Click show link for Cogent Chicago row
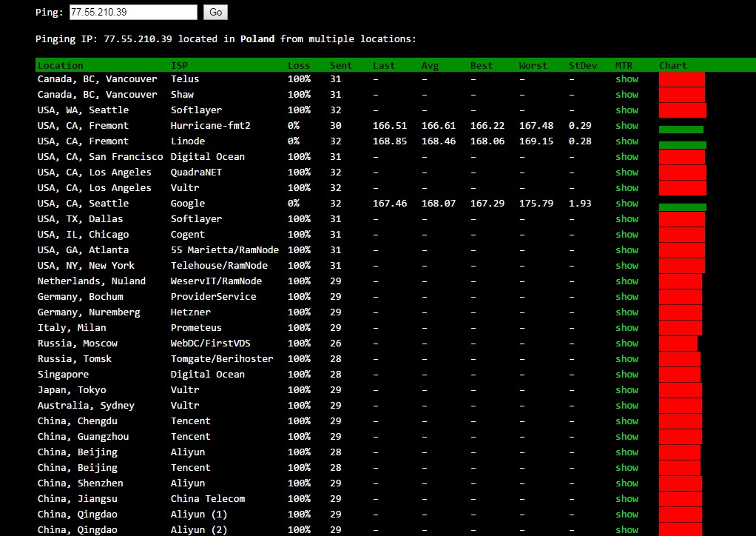The width and height of the screenshot is (756, 536). [627, 234]
